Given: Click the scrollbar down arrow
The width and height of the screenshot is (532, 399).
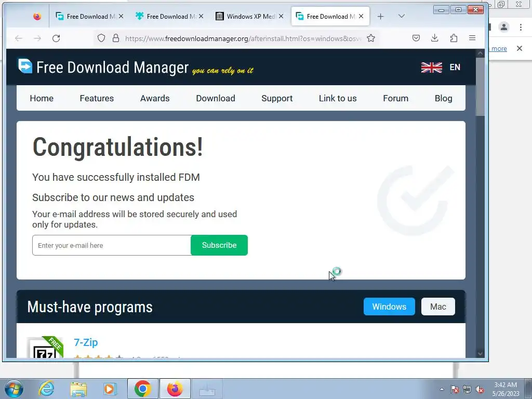Looking at the screenshot, I should pyautogui.click(x=480, y=353).
